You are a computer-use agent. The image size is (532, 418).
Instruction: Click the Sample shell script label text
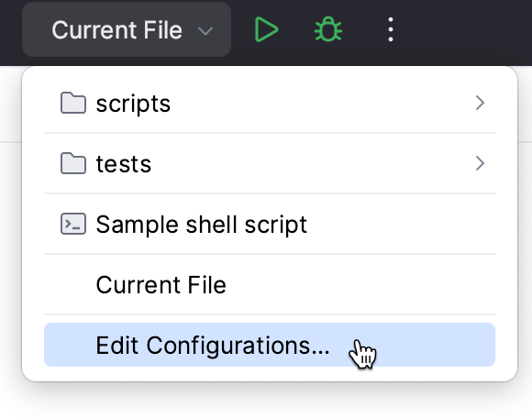(202, 225)
